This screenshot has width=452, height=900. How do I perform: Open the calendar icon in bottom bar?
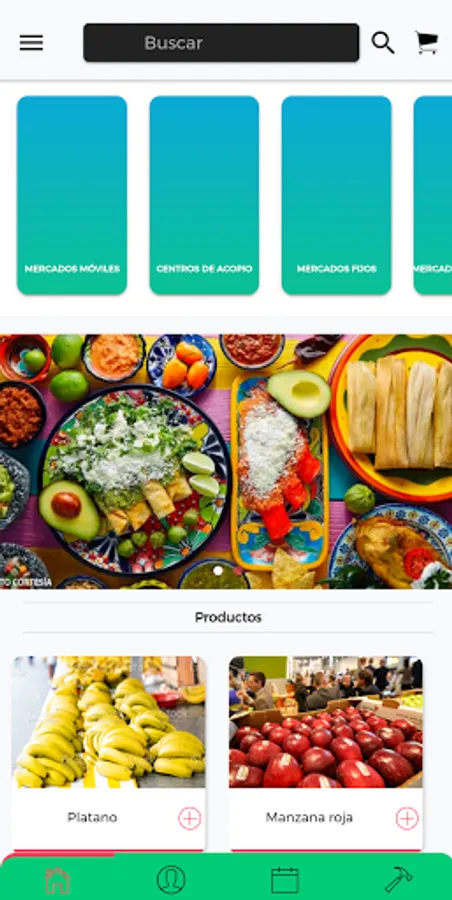(285, 880)
